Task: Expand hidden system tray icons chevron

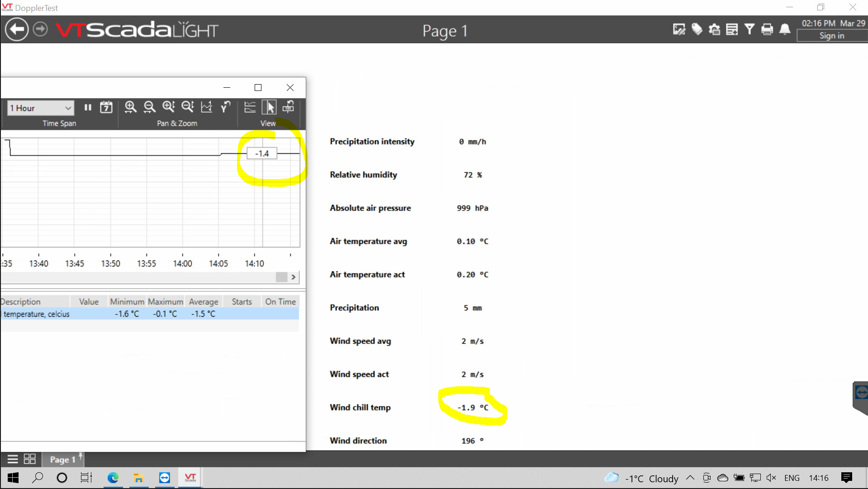Action: pyautogui.click(x=690, y=478)
